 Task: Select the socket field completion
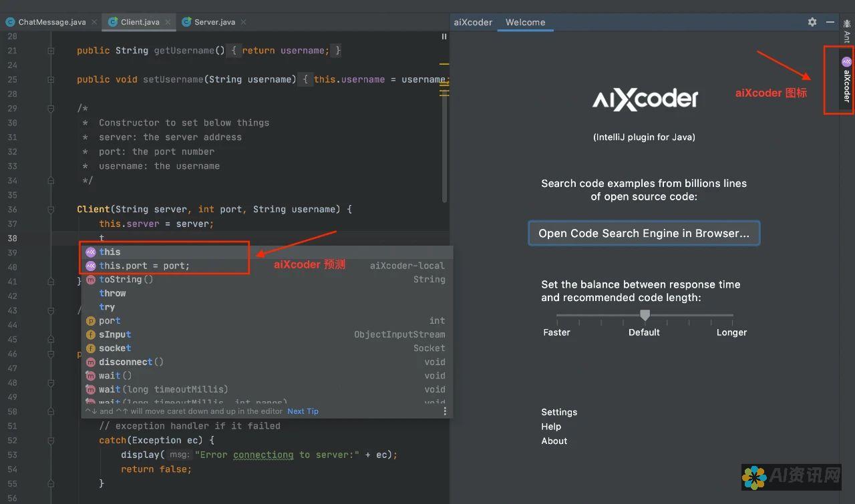click(267, 348)
